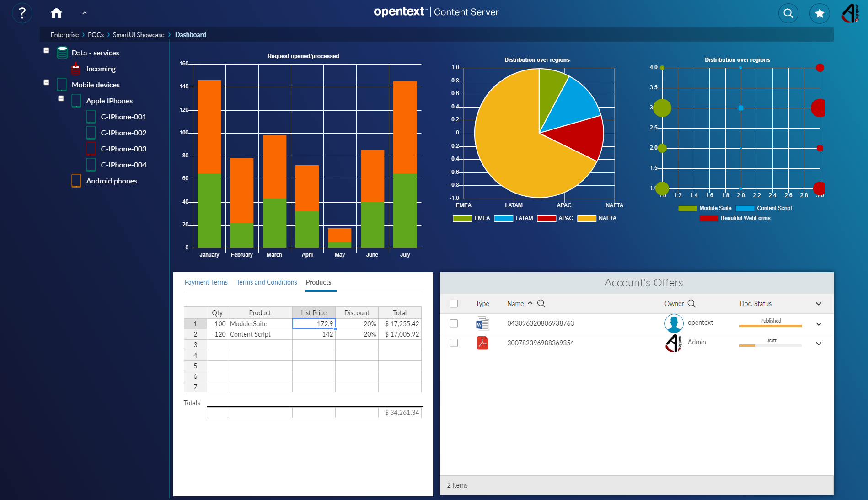Switch to the Terms and Conditions tab
868x500 pixels.
click(x=267, y=282)
